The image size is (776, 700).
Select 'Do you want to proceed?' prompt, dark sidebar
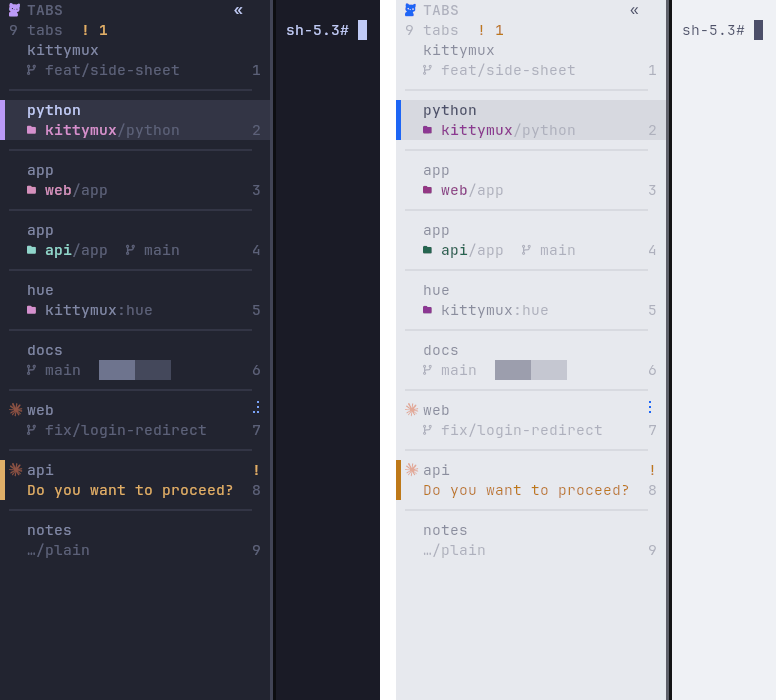(130, 490)
